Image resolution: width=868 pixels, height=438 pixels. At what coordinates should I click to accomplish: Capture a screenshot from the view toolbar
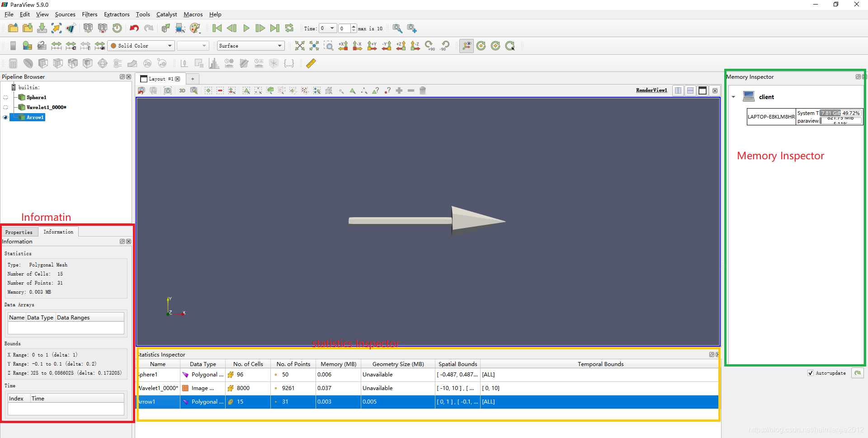(168, 90)
